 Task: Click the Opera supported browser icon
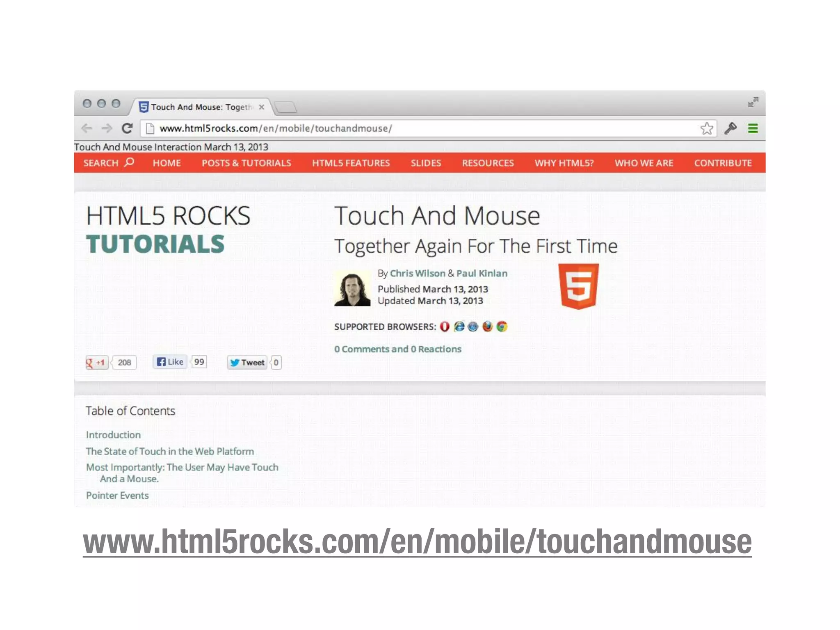click(x=445, y=326)
